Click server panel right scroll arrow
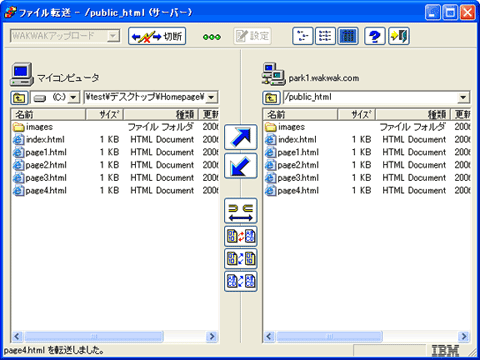Viewport: 480px width, 360px height. tap(464, 336)
